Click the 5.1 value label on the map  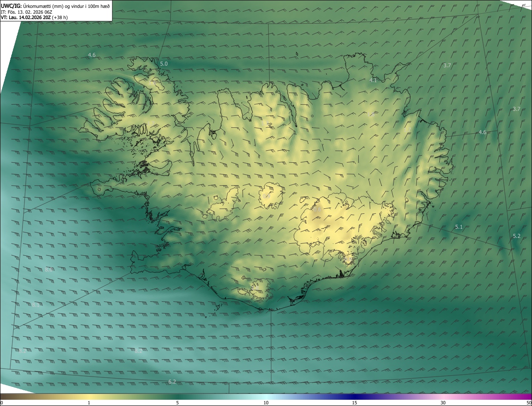(x=459, y=227)
